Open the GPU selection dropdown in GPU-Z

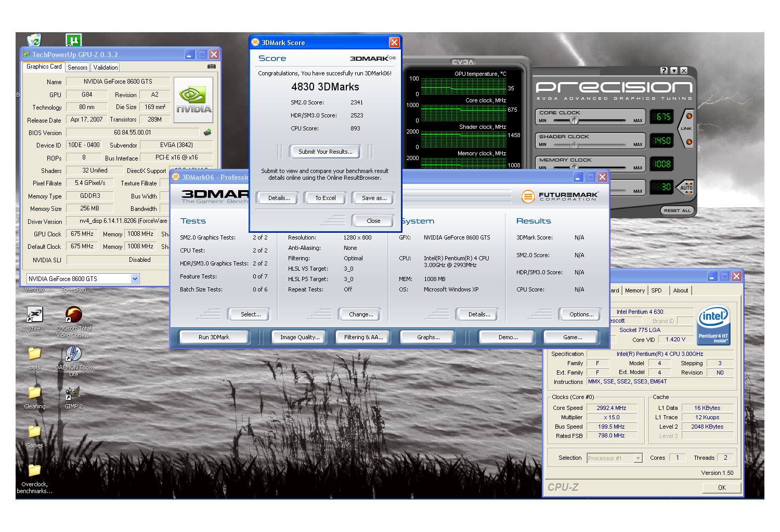(x=135, y=279)
